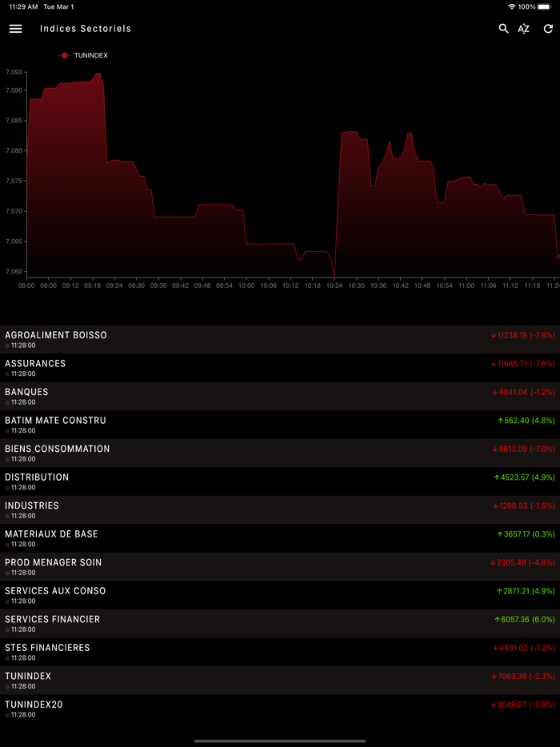The width and height of the screenshot is (560, 747).
Task: Sort indices with the A-Z icon
Action: coord(524,29)
